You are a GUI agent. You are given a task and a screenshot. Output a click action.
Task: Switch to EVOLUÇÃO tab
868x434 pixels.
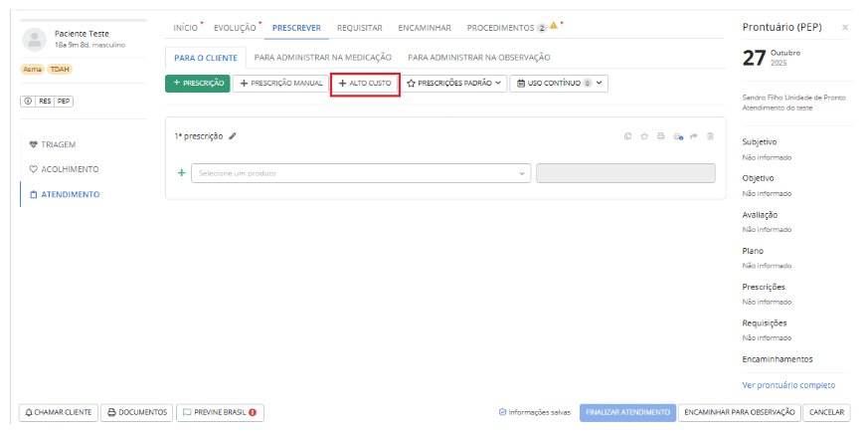pos(235,28)
